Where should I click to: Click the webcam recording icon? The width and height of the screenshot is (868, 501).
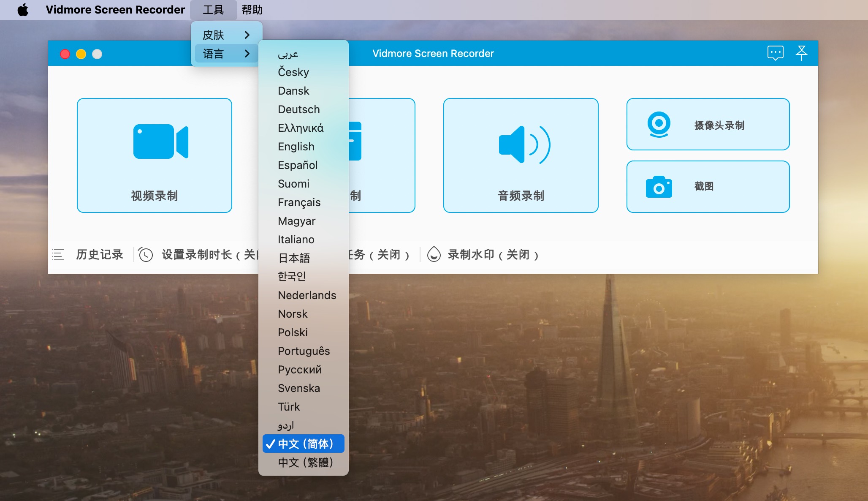click(x=659, y=124)
